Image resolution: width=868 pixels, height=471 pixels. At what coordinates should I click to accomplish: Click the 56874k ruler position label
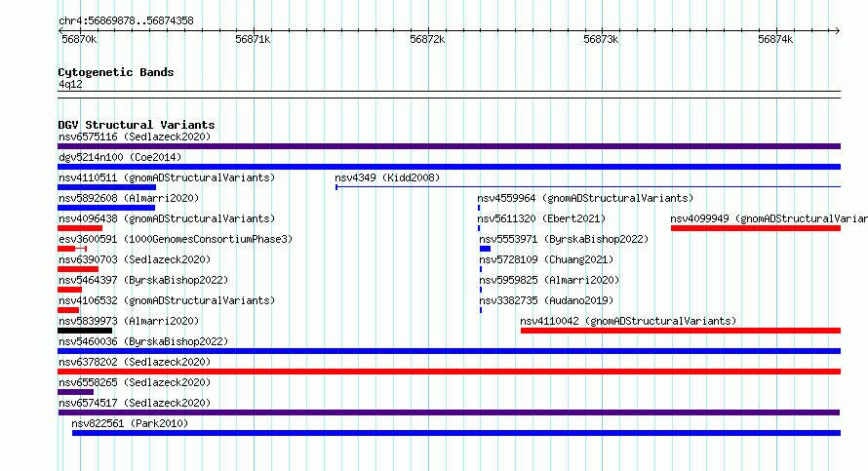pyautogui.click(x=775, y=39)
